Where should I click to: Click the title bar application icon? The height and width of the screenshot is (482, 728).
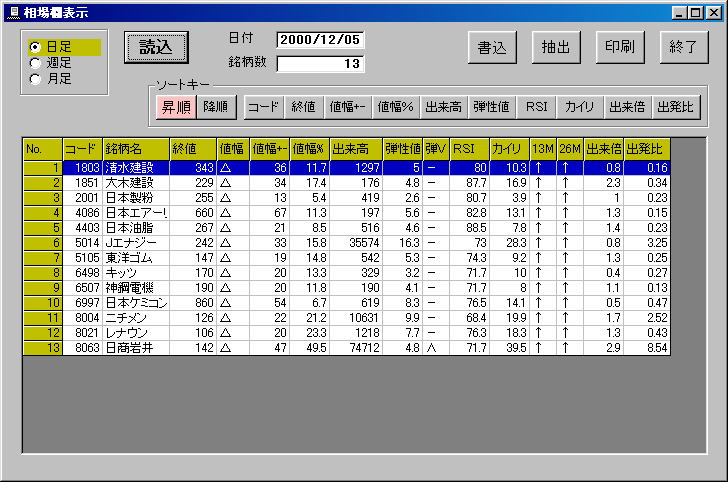tap(14, 13)
